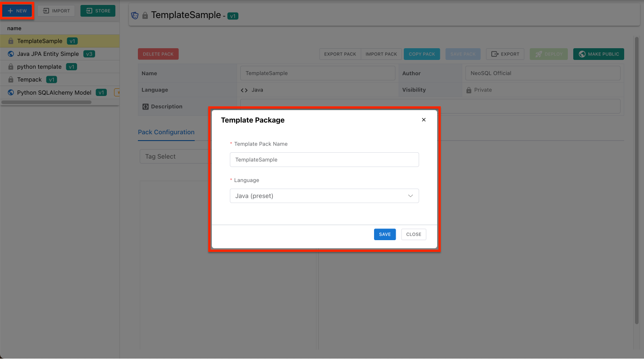The height and width of the screenshot is (360, 644).
Task: Click the Language dropdown chevron arrow
Action: [x=411, y=196]
